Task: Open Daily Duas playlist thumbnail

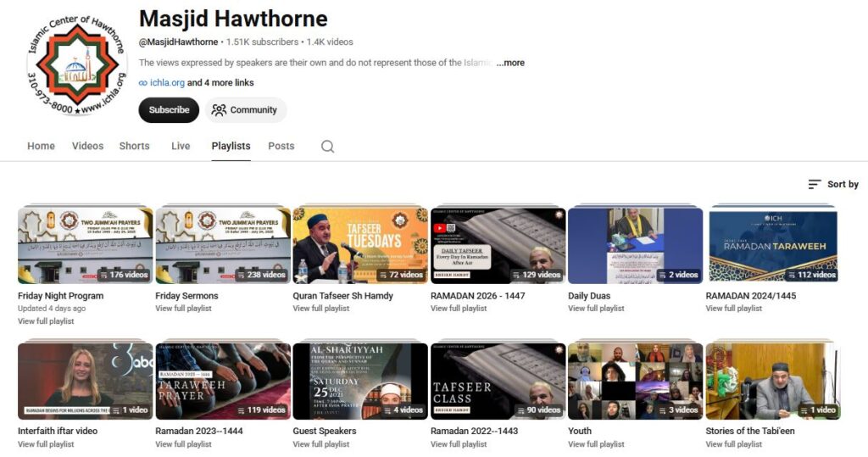Action: [x=636, y=245]
